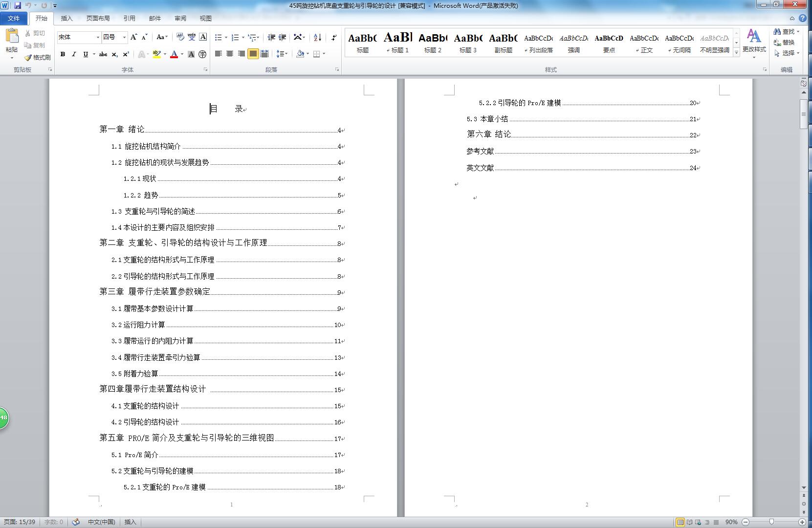This screenshot has height=528, width=812.
Task: Click the Replace (替换) command
Action: point(784,43)
